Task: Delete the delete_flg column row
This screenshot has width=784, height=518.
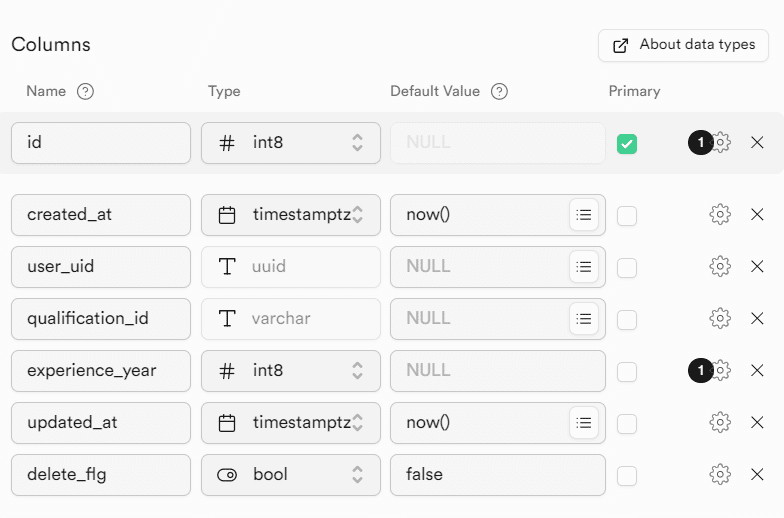Action: [x=757, y=474]
